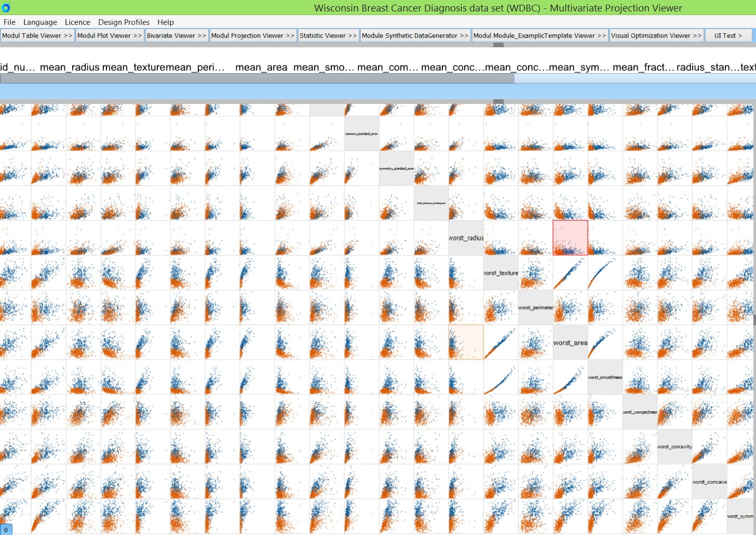Open the Language menu
This screenshot has height=535, width=756.
coord(40,22)
